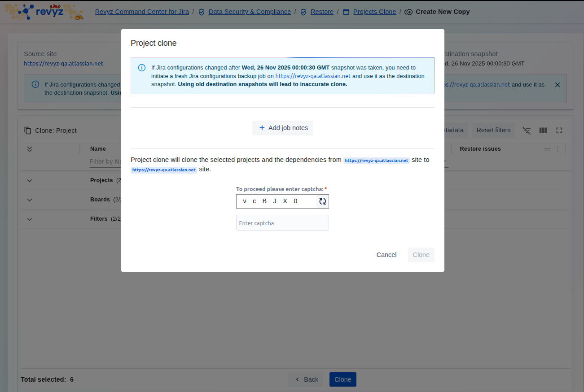Dismiss the background info banner
584x392 pixels.
point(557,85)
